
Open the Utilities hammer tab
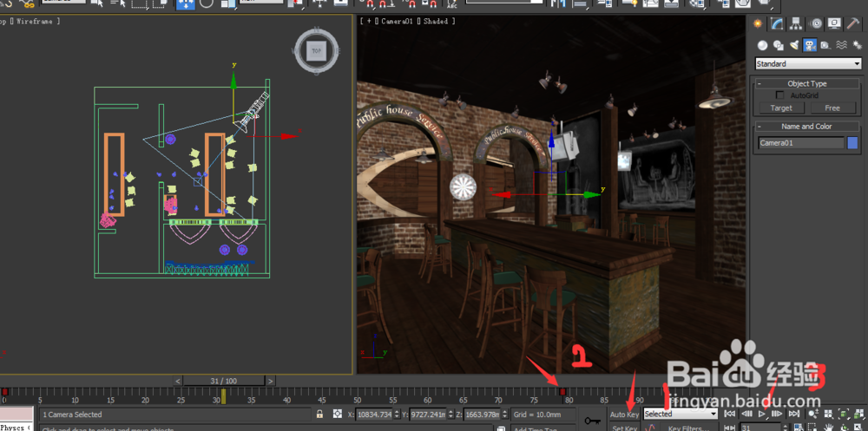pyautogui.click(x=852, y=23)
